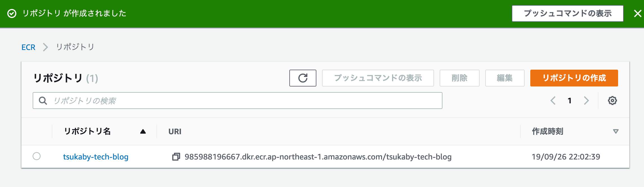Dismiss the green success banner

[637, 13]
